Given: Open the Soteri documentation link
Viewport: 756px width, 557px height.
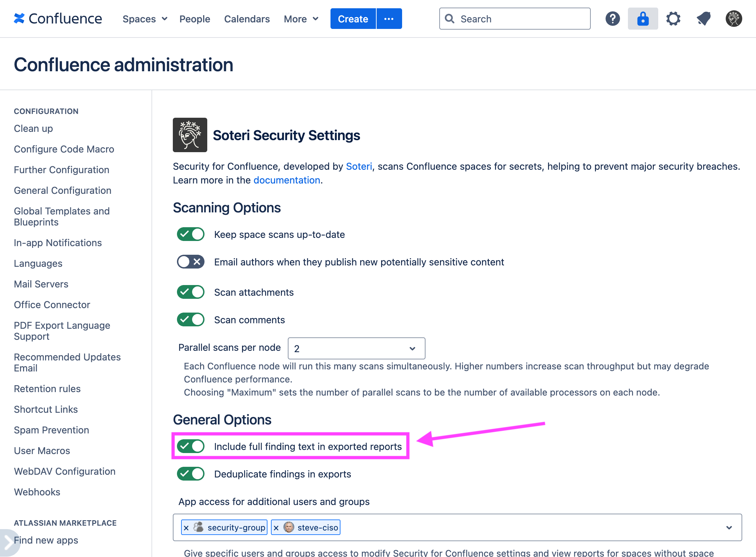Looking at the screenshot, I should [x=286, y=180].
